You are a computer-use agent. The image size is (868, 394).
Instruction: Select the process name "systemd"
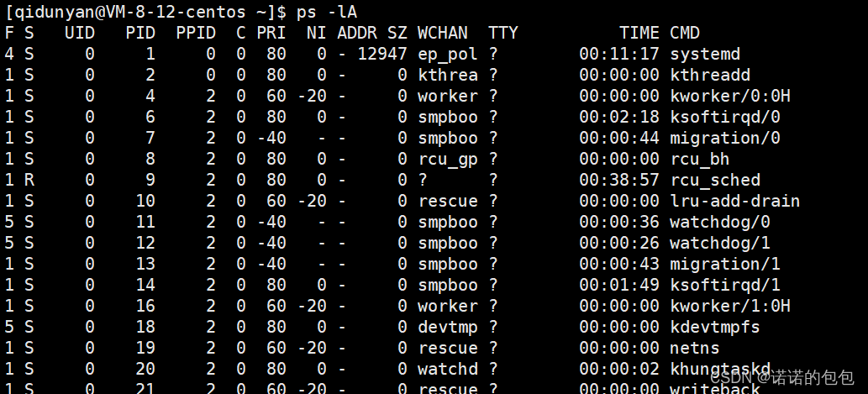coord(705,54)
